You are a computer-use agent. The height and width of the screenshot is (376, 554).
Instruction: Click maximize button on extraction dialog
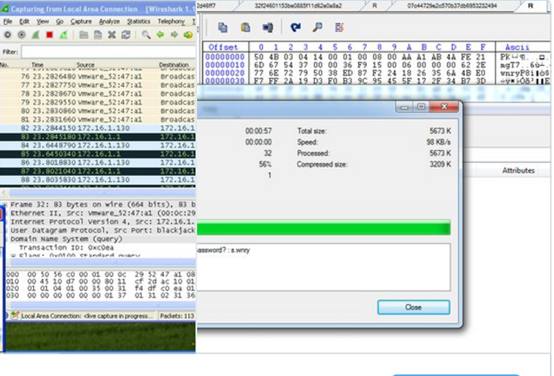tap(420, 107)
